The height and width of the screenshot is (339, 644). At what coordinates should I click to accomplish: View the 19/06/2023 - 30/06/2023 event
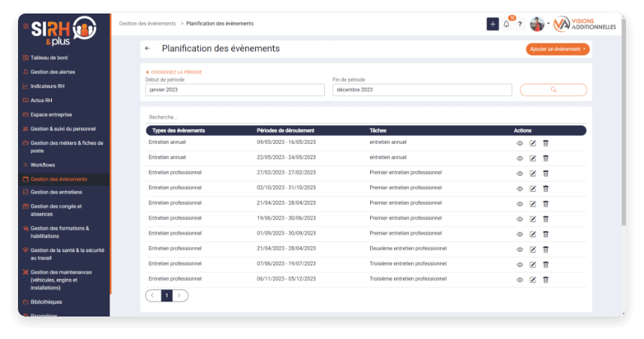(519, 219)
